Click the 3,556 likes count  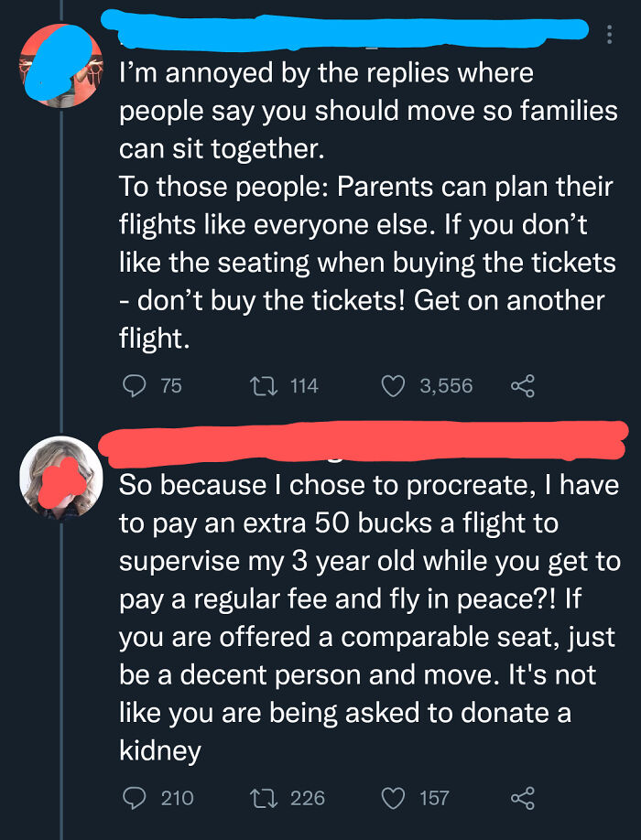pyautogui.click(x=446, y=386)
